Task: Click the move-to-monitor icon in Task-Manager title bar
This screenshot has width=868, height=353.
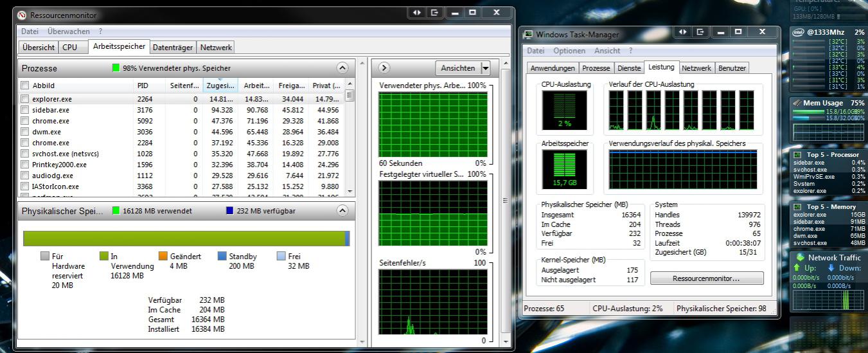Action: (700, 32)
